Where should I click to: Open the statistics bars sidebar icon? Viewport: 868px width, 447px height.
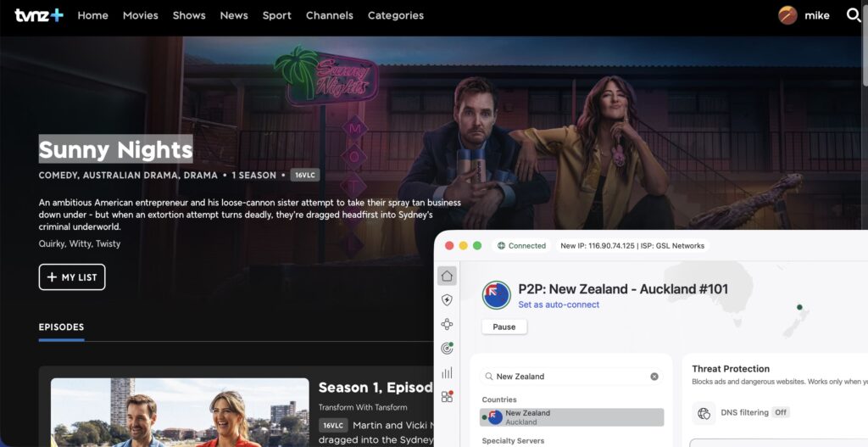(x=447, y=372)
